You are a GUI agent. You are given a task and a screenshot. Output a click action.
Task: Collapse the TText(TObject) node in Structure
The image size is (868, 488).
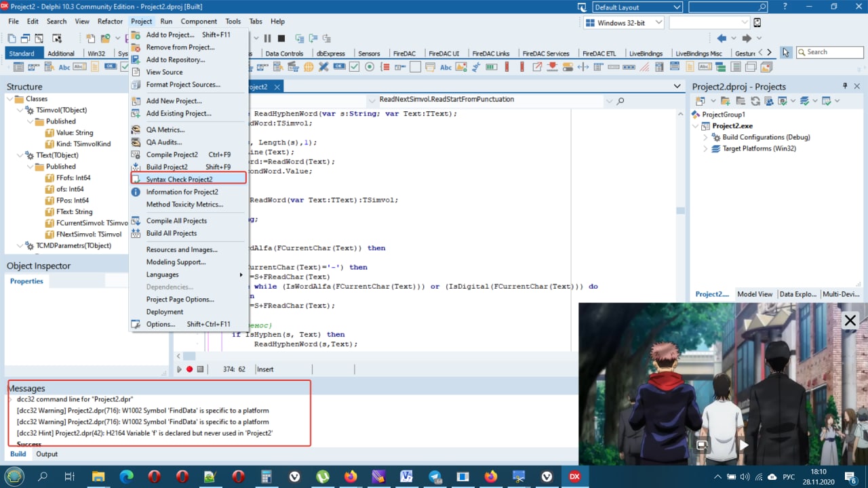[20, 155]
